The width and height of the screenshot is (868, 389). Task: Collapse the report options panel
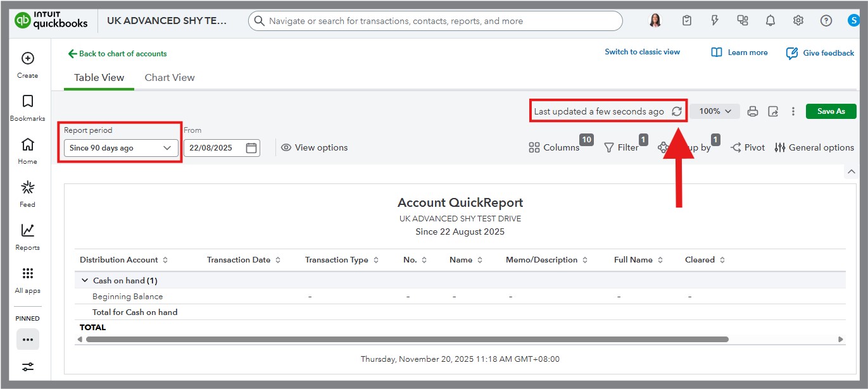coord(851,171)
